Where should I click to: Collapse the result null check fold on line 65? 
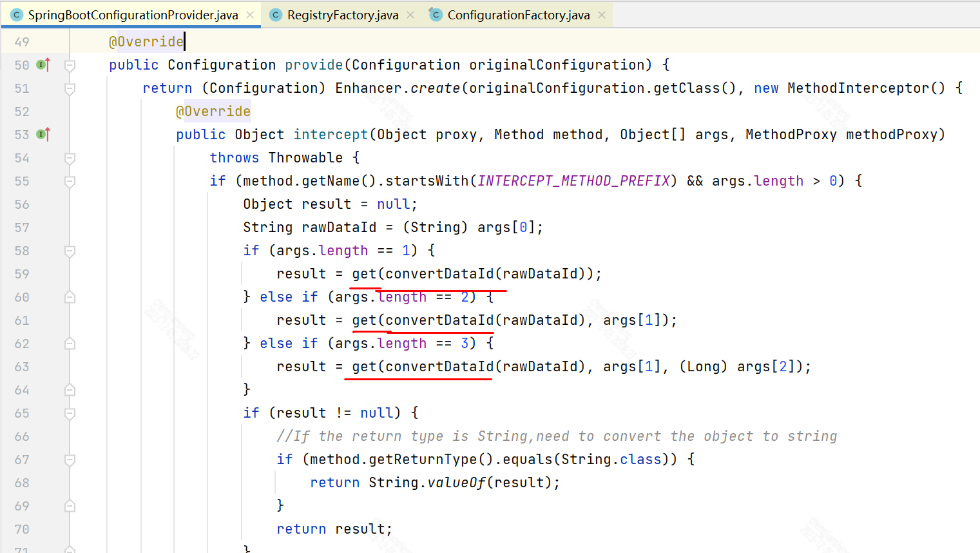70,413
